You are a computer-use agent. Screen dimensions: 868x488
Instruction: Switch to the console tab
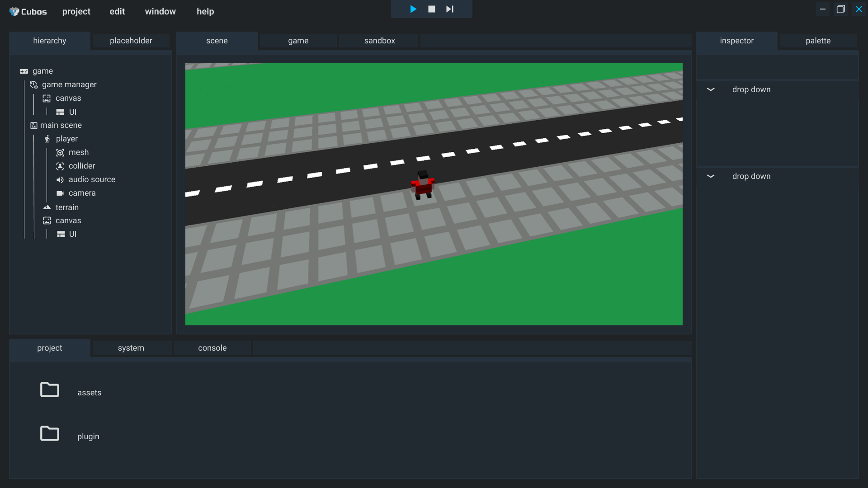coord(212,348)
